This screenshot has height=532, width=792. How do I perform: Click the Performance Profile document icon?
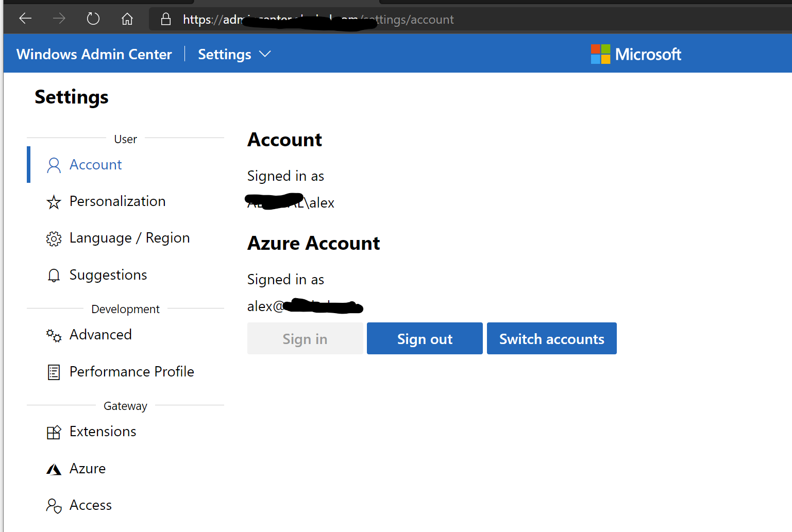pos(54,372)
